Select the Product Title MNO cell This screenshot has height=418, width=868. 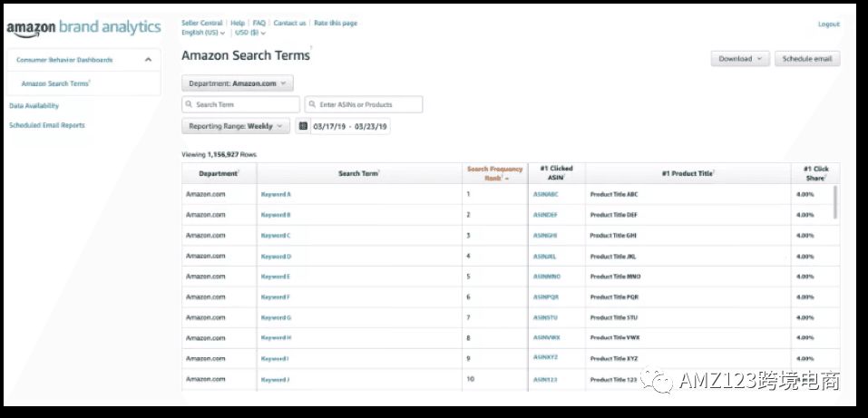[688, 277]
